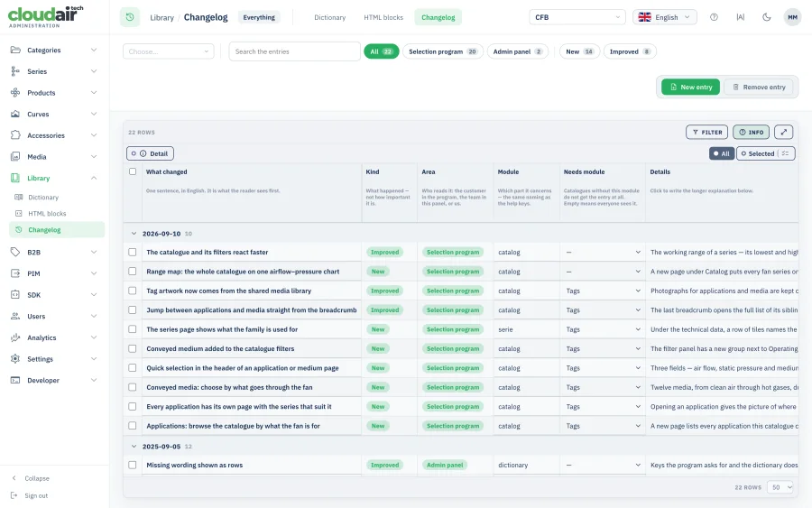Check row 'Range map: the whole catalogue'

tap(133, 272)
